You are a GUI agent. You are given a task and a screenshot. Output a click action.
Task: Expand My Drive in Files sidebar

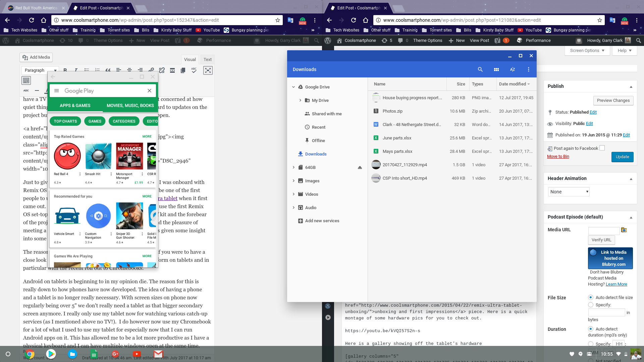tap(300, 100)
